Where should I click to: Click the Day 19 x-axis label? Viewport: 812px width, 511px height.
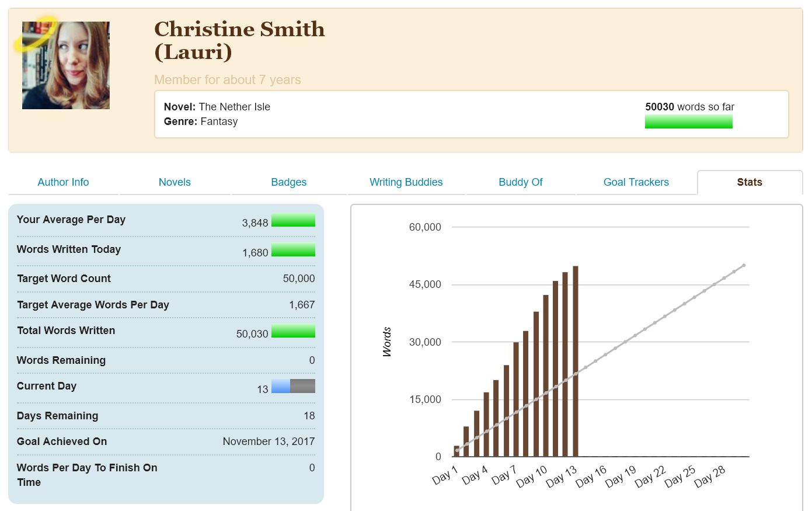[x=621, y=476]
